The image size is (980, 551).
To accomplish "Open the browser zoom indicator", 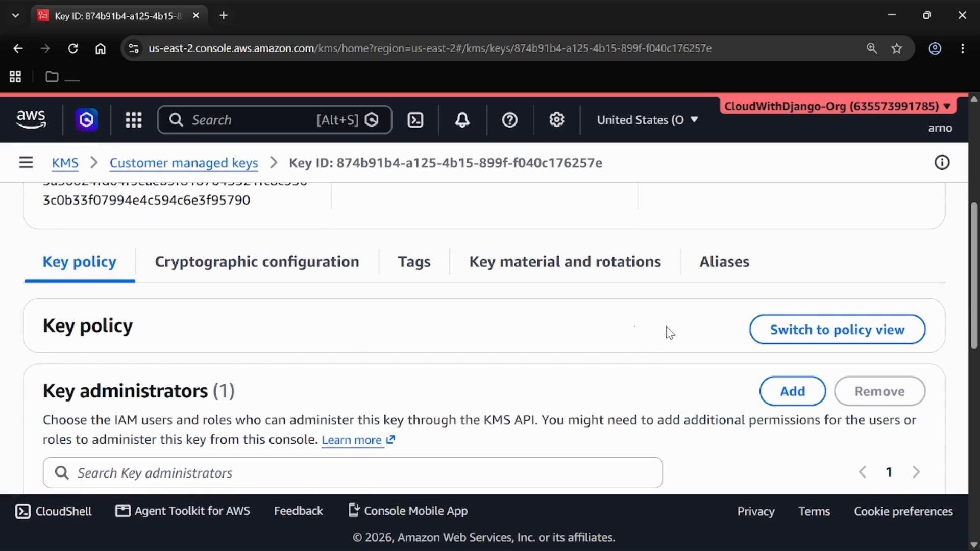I will click(x=872, y=48).
